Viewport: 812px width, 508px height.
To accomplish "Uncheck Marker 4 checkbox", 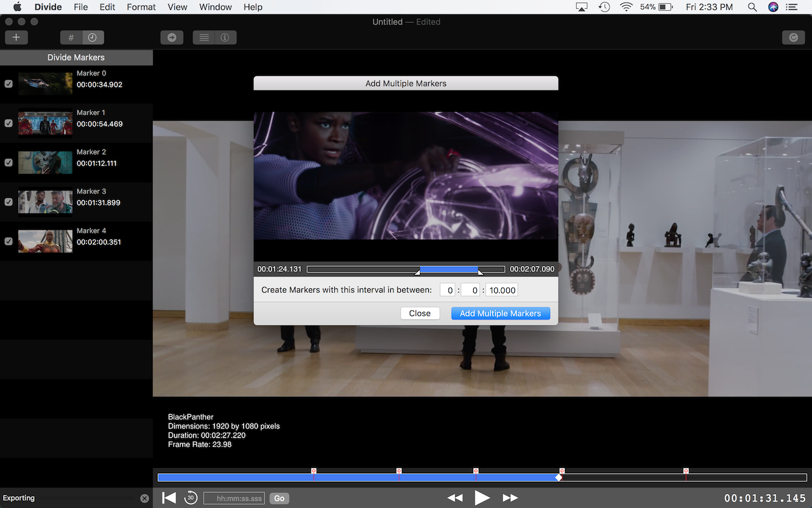I will [x=8, y=241].
